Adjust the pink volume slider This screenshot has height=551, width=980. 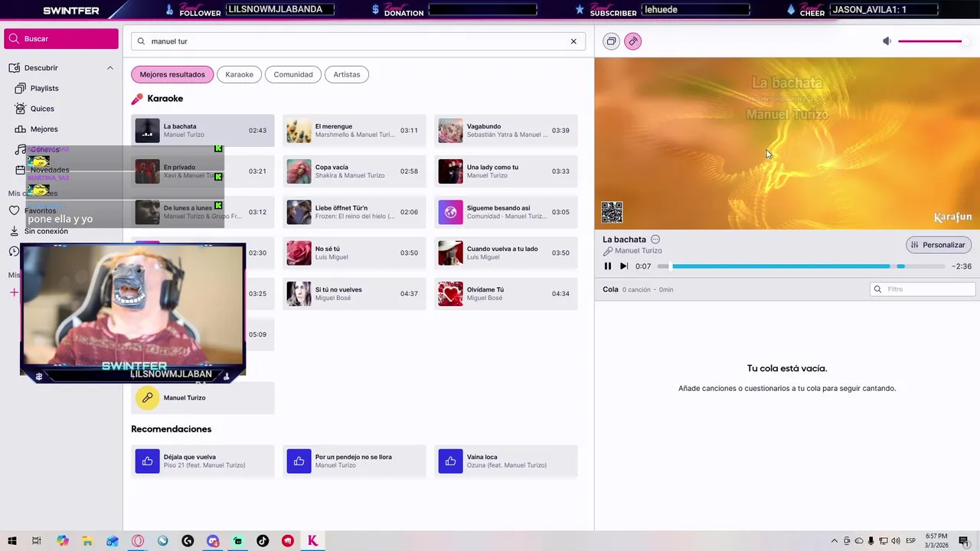click(934, 41)
